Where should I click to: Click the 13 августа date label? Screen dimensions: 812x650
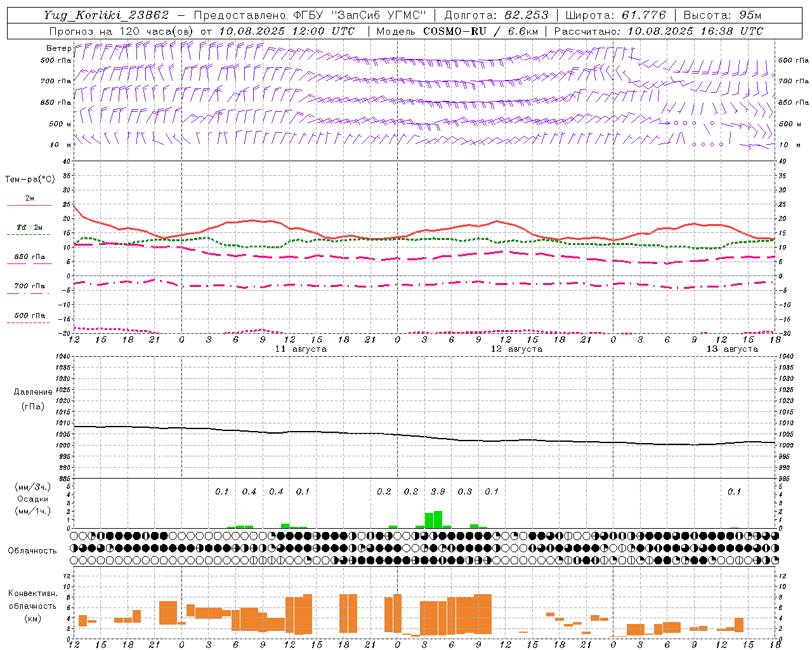[x=732, y=349]
